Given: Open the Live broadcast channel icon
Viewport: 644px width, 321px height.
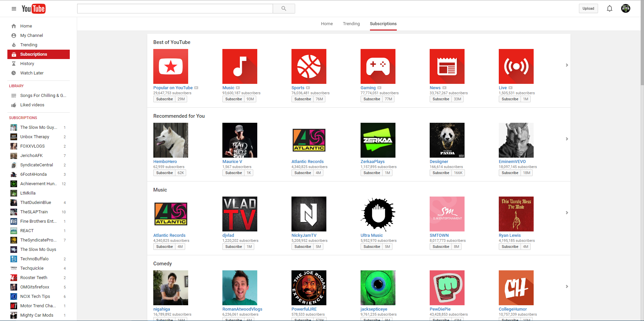Looking at the screenshot, I should (516, 66).
